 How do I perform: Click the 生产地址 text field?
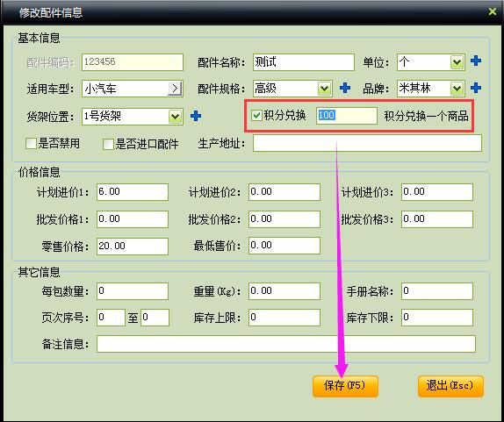coord(367,143)
